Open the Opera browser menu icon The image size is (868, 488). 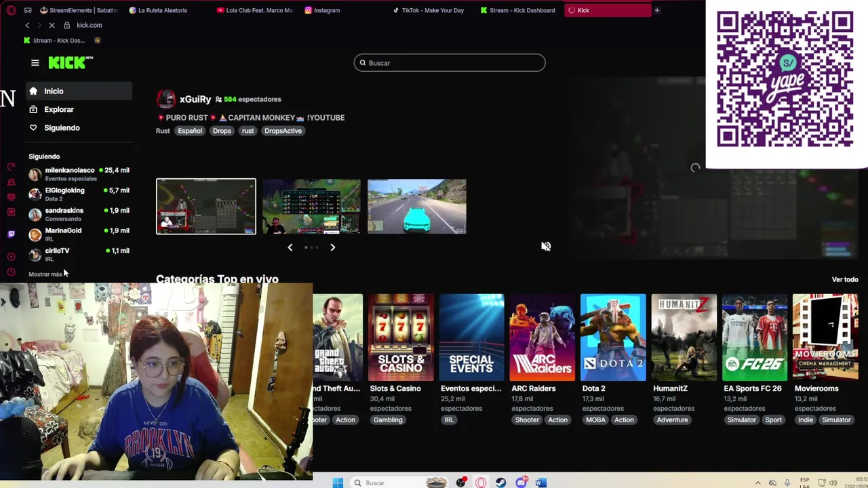point(11,10)
